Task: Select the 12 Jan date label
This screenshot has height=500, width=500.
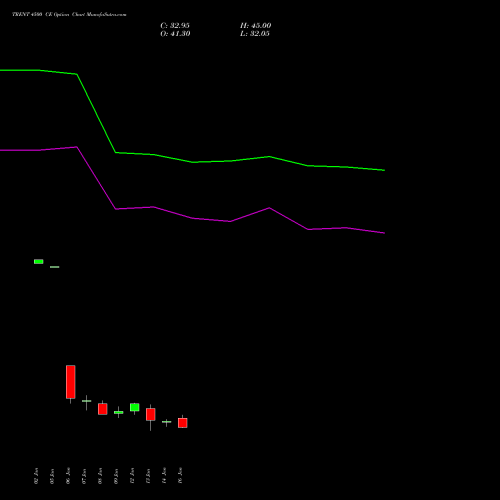Action: [x=132, y=476]
